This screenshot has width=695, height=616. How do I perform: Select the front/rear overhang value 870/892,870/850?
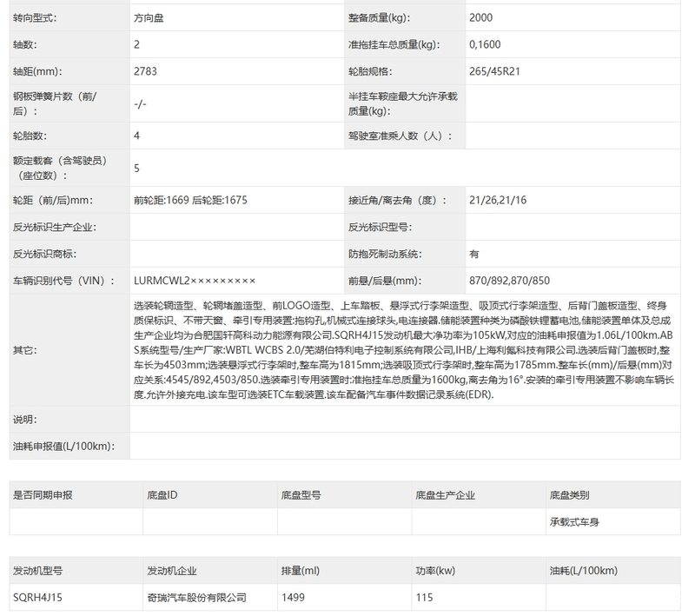click(x=509, y=281)
